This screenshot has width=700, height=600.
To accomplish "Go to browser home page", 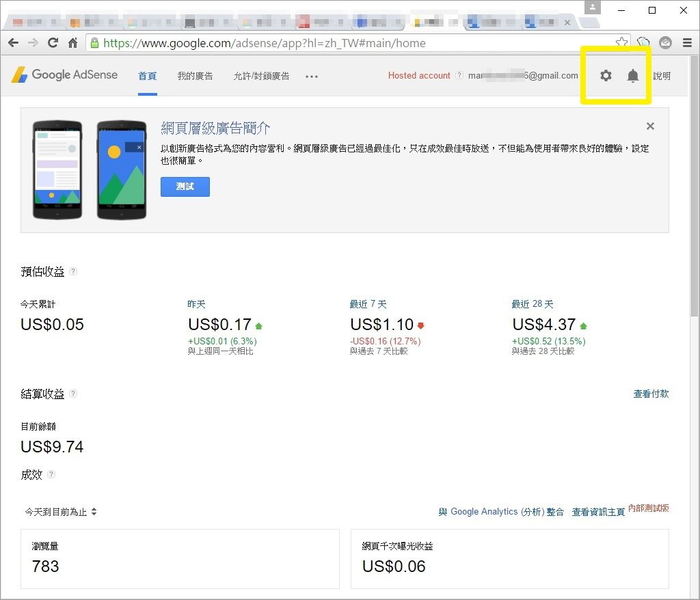I will pos(72,43).
